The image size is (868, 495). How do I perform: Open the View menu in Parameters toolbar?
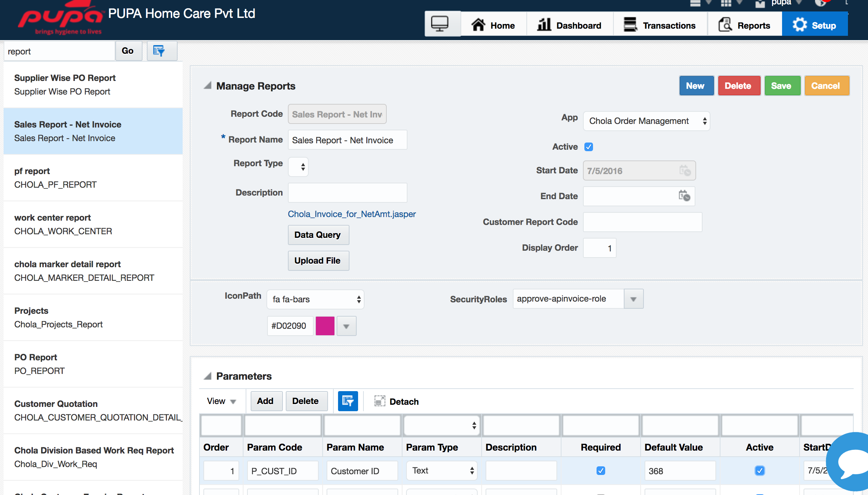click(222, 401)
